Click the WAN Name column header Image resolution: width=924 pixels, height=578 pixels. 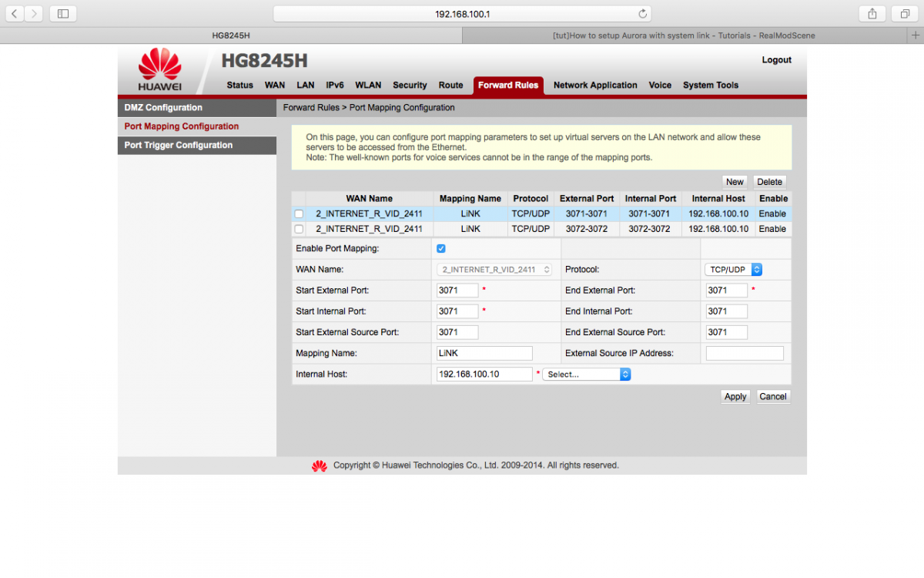coord(369,199)
